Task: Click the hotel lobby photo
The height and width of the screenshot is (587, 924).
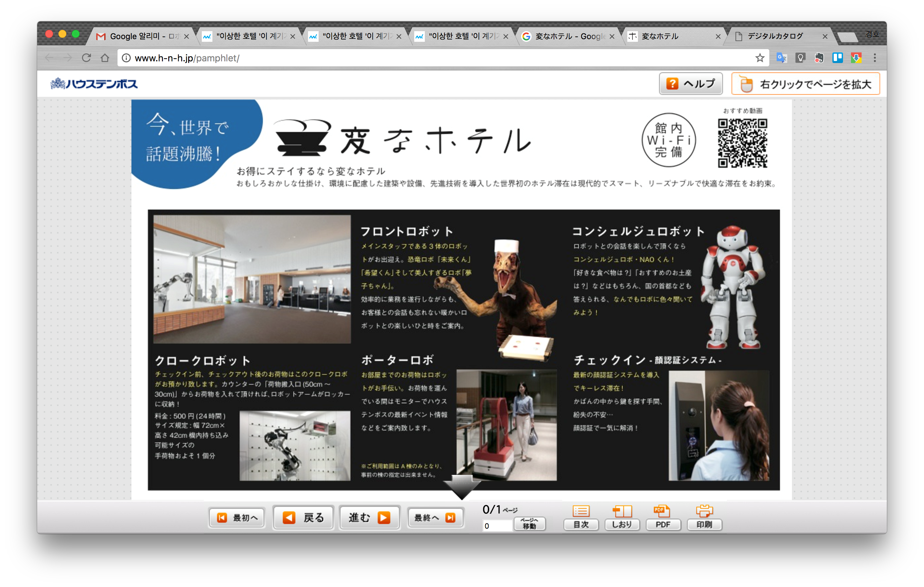Action: pyautogui.click(x=252, y=279)
